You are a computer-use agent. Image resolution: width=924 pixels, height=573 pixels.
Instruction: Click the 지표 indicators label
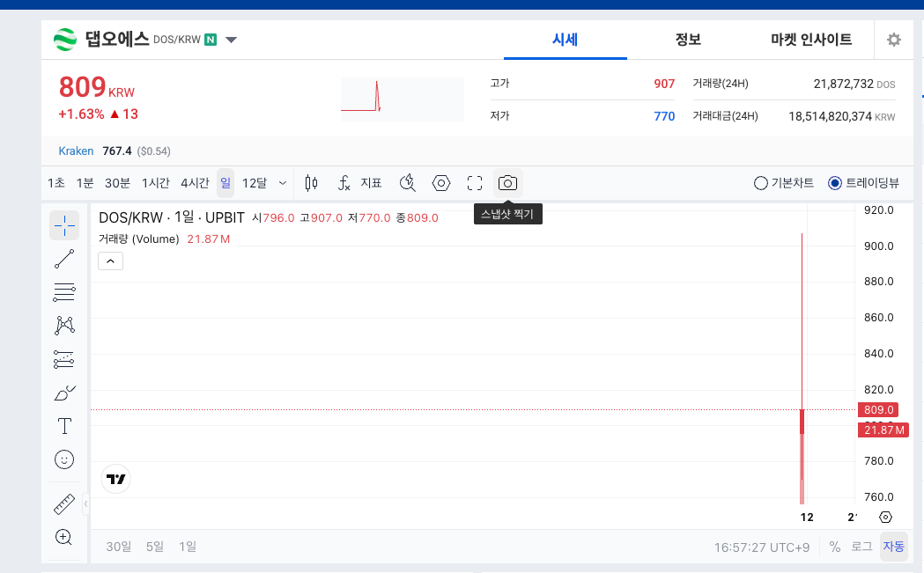(371, 183)
